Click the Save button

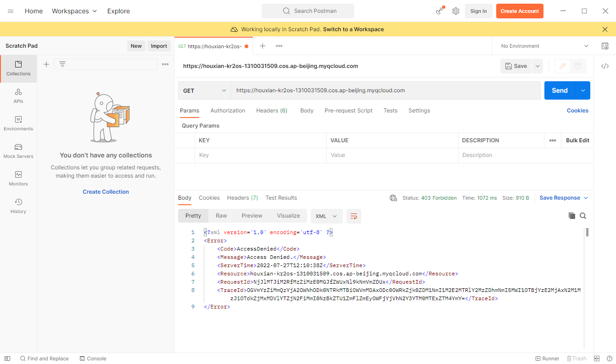[x=516, y=66]
